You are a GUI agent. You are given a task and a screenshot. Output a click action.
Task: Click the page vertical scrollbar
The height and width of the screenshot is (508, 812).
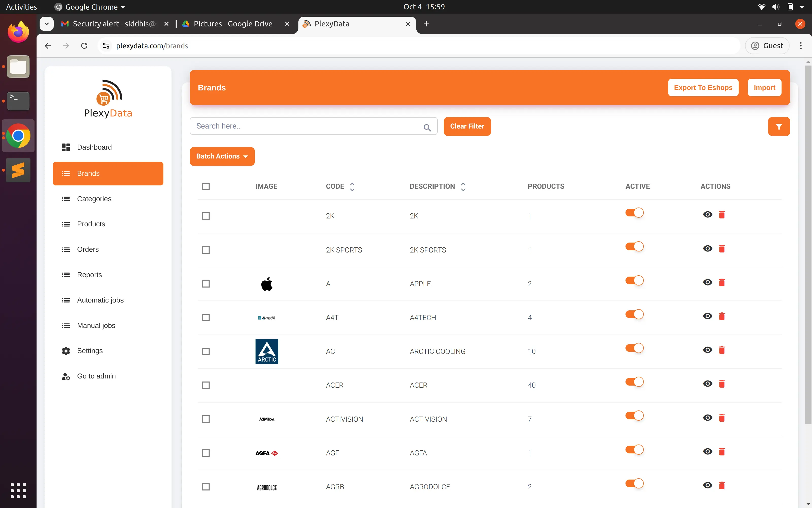pos(808,245)
